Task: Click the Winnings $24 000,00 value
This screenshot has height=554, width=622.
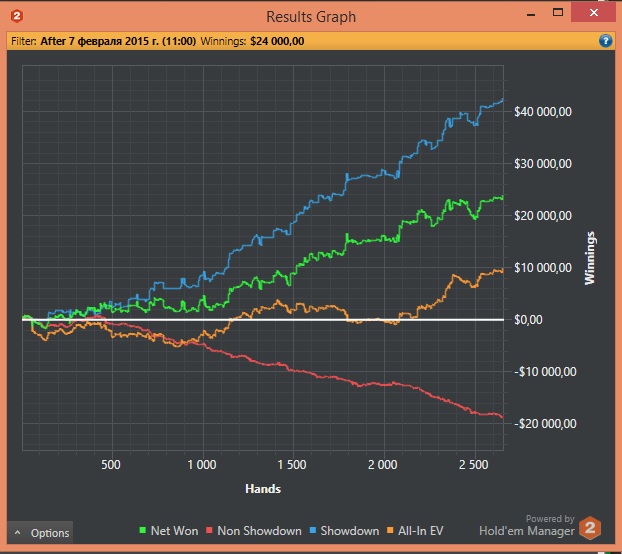Action: (277, 41)
